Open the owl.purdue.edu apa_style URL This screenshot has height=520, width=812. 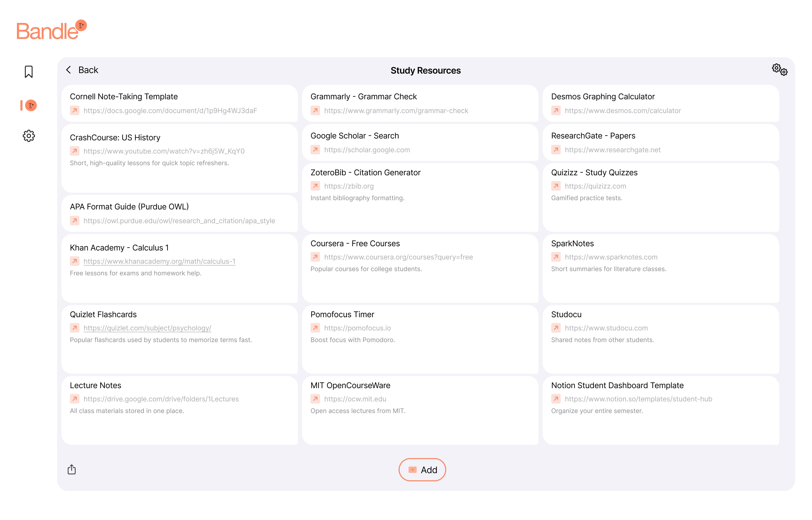tap(179, 221)
